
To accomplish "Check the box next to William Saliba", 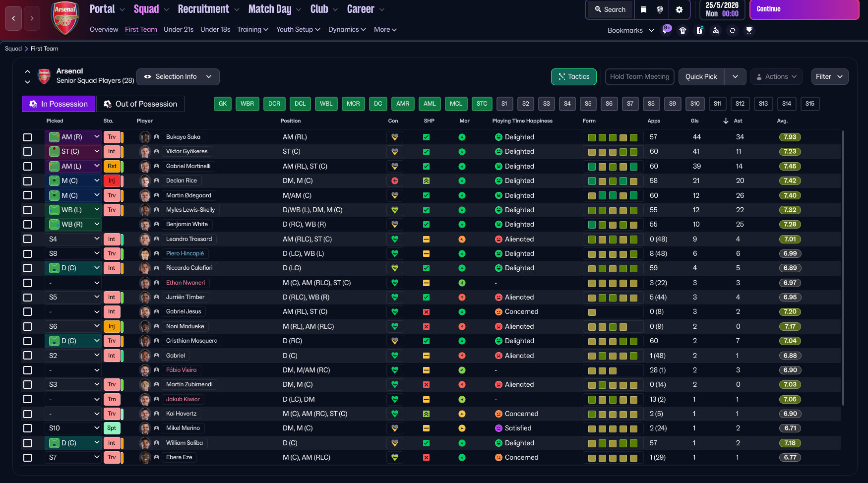I will (28, 443).
